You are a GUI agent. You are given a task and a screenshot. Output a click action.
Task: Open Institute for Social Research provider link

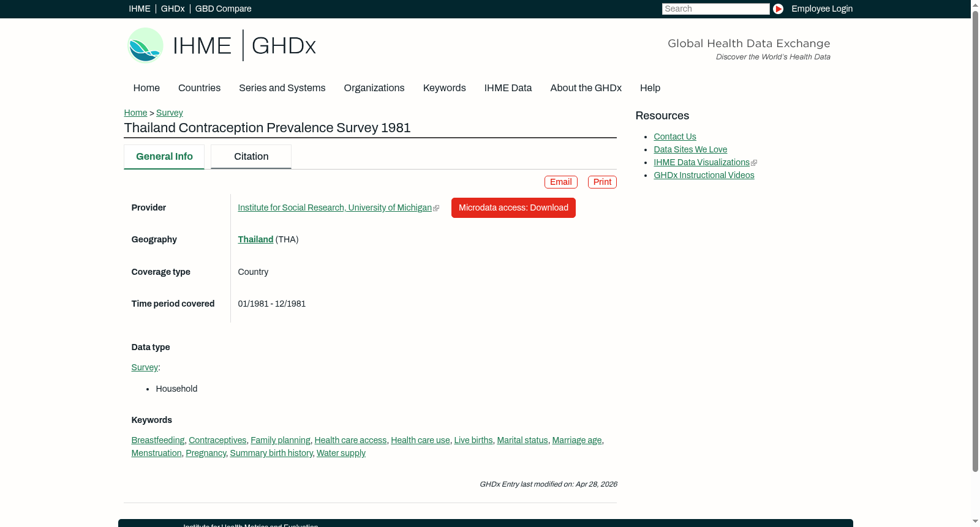pos(334,207)
